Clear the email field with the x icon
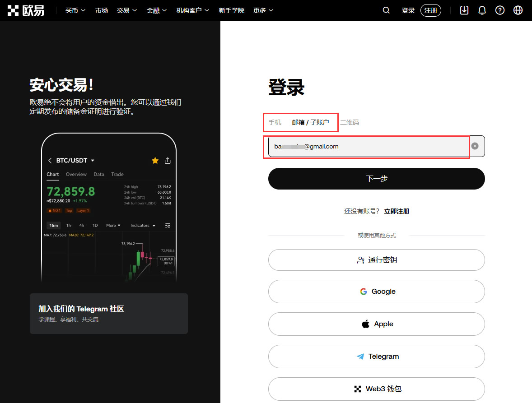The height and width of the screenshot is (403, 532). pyautogui.click(x=475, y=146)
